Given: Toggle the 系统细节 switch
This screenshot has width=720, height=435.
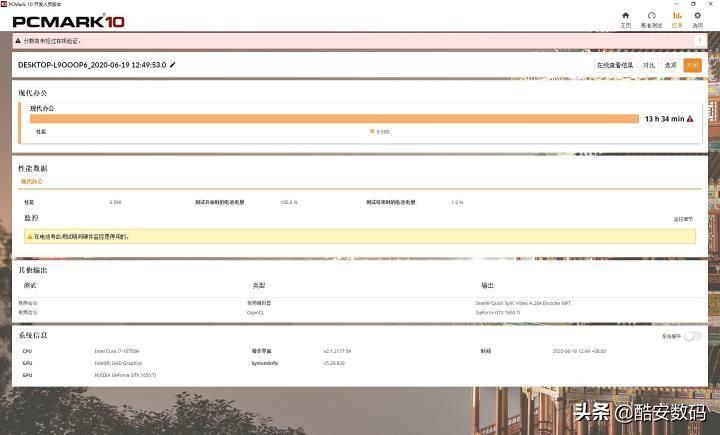Looking at the screenshot, I should 692,336.
